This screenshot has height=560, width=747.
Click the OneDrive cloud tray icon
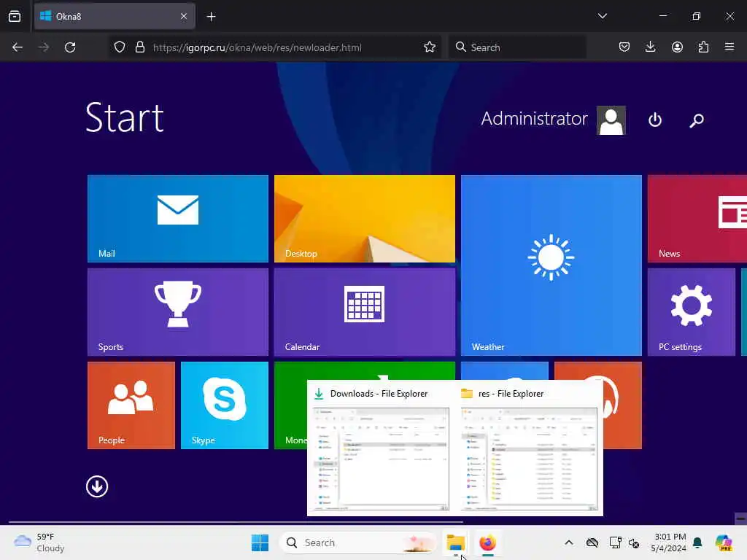coord(592,542)
